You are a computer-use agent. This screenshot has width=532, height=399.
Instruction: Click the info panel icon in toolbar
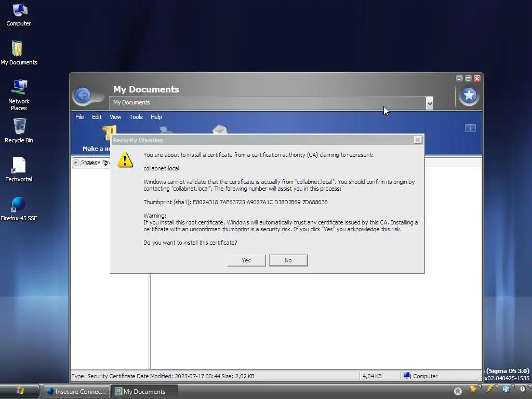(470, 128)
